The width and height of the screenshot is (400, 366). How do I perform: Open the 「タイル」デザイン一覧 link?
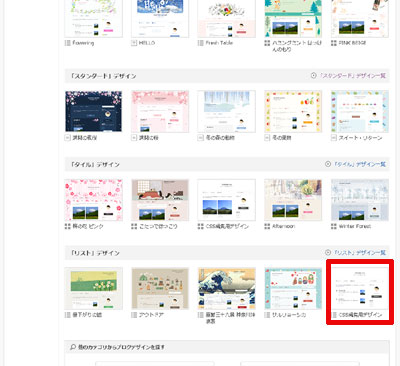tap(360, 164)
